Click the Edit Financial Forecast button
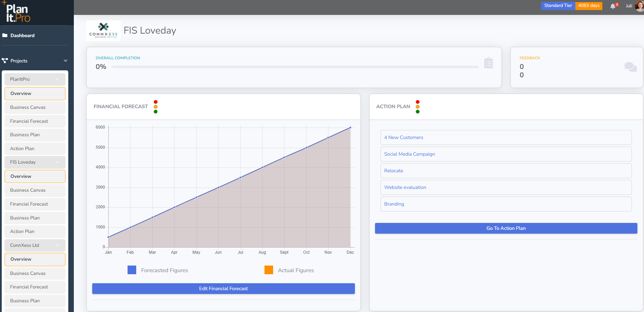Image resolution: width=644 pixels, height=312 pixels. pyautogui.click(x=224, y=288)
